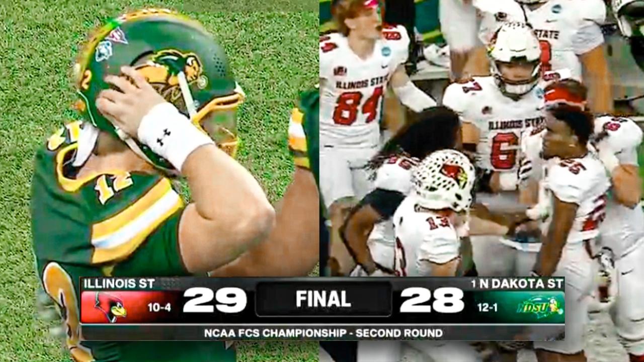Image resolution: width=644 pixels, height=362 pixels.
Task: Click the Illinois State redbird logo
Action: coord(111,307)
